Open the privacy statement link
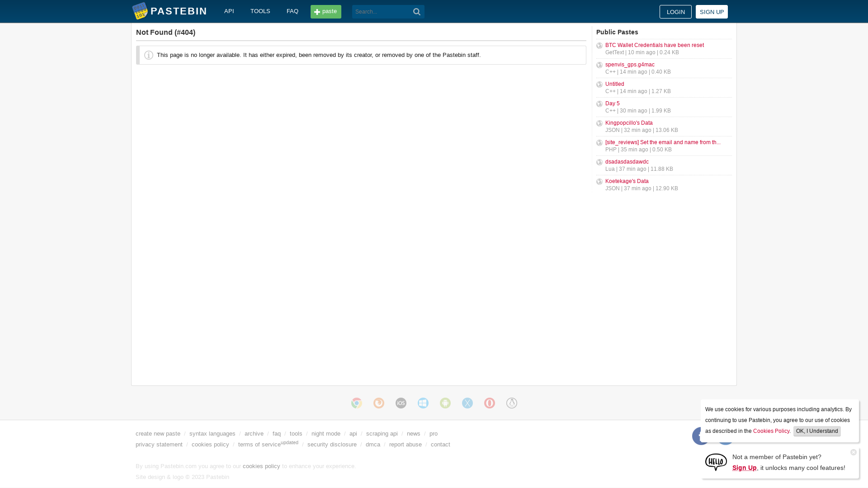The image size is (868, 488). [159, 445]
